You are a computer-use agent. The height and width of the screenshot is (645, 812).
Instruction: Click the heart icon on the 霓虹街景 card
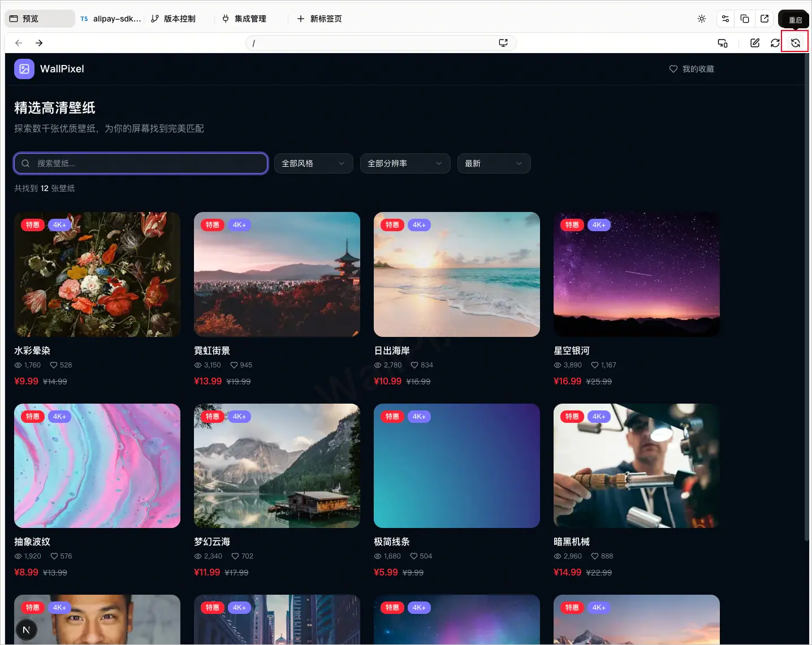click(x=234, y=365)
